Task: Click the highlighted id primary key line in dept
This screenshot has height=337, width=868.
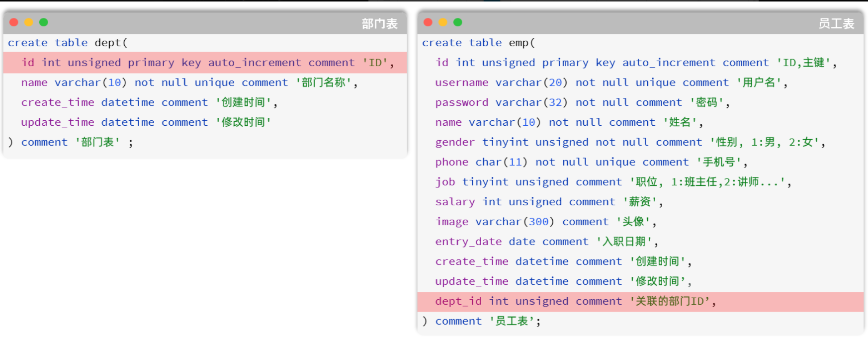Action: [207, 63]
